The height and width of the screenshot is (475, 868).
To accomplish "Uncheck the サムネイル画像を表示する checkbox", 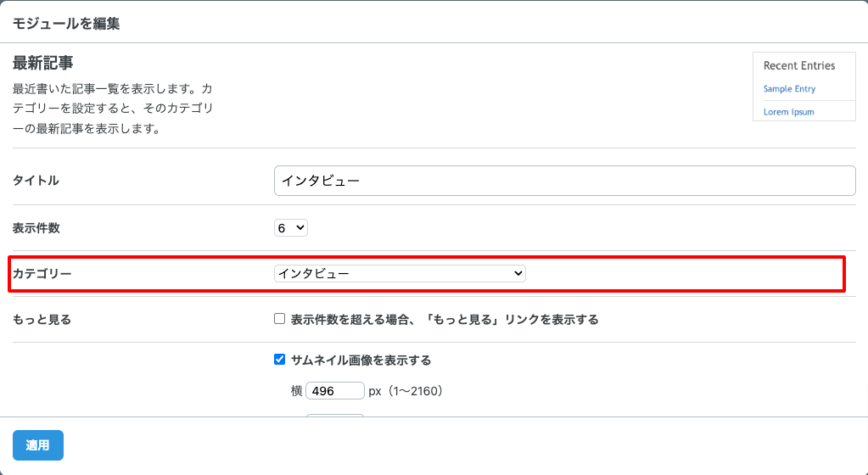I will tap(279, 360).
